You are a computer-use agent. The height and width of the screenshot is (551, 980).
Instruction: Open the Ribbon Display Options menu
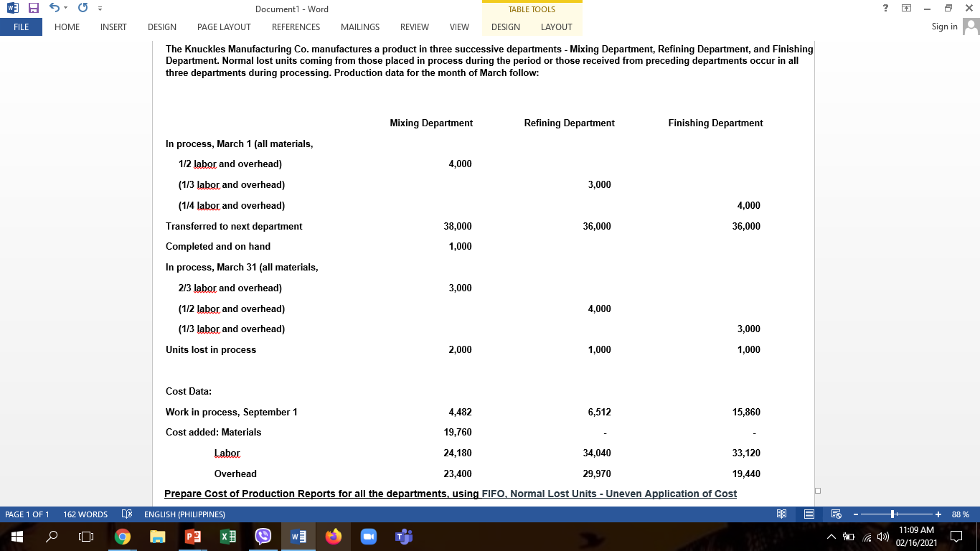(906, 8)
